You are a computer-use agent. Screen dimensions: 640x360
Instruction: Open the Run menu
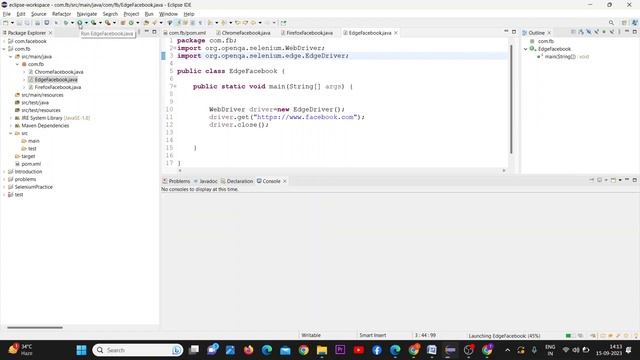(x=149, y=14)
